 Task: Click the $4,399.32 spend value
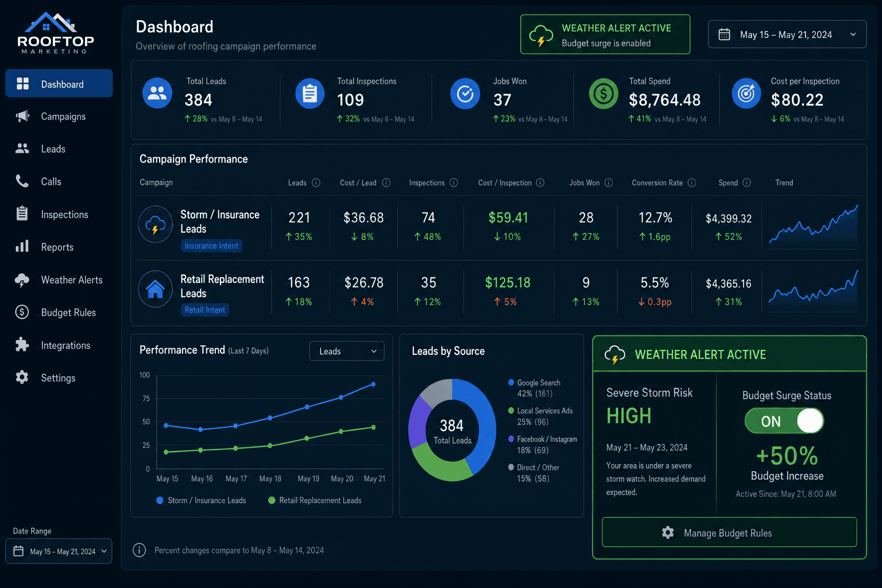point(729,219)
